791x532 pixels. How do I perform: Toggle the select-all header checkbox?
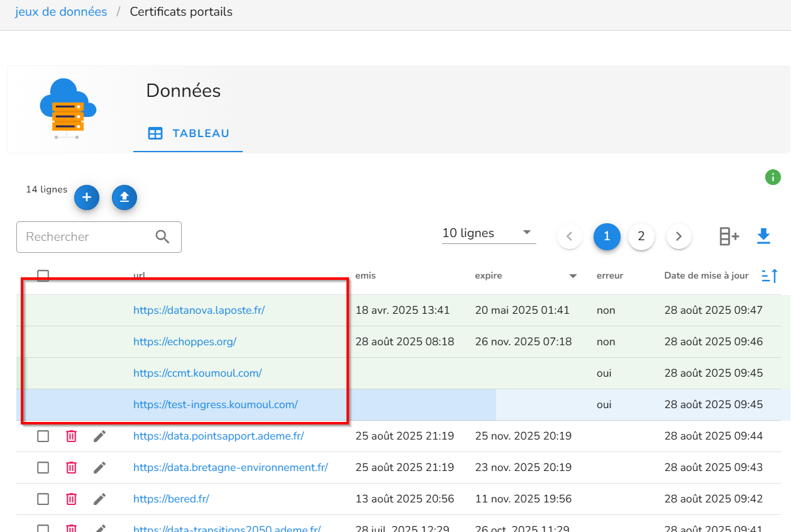(x=43, y=275)
